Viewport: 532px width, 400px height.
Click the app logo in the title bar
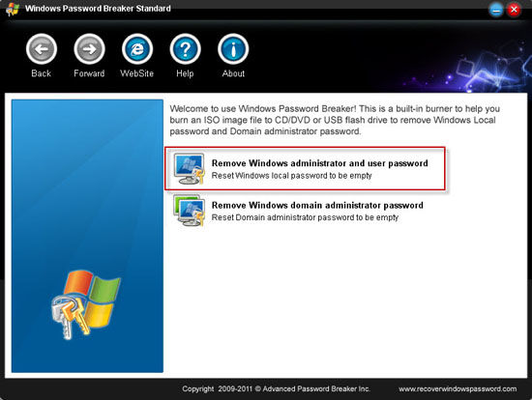(13, 9)
